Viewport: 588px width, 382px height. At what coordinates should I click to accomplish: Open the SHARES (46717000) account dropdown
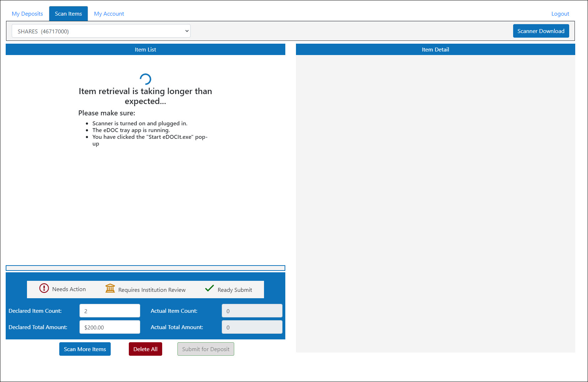pos(101,31)
